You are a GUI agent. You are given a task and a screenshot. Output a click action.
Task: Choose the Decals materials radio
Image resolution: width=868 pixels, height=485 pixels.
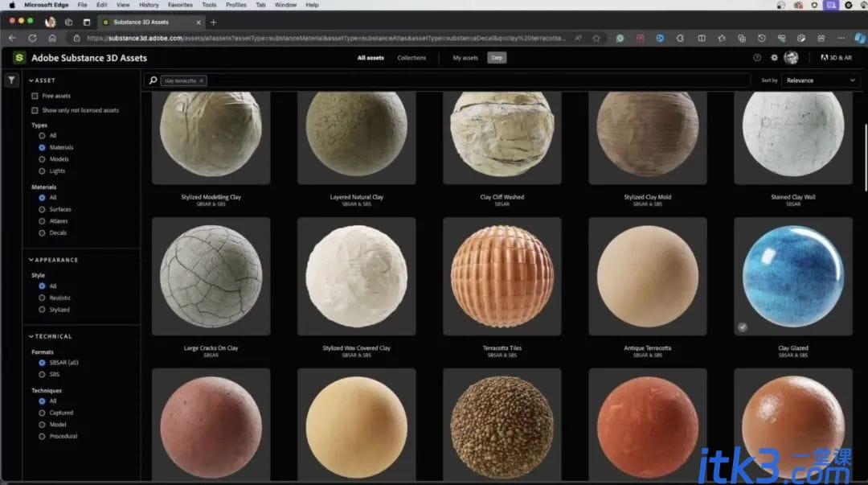coord(42,232)
